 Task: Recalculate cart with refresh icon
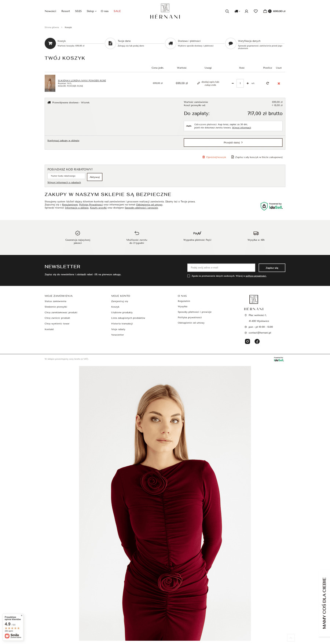point(267,83)
